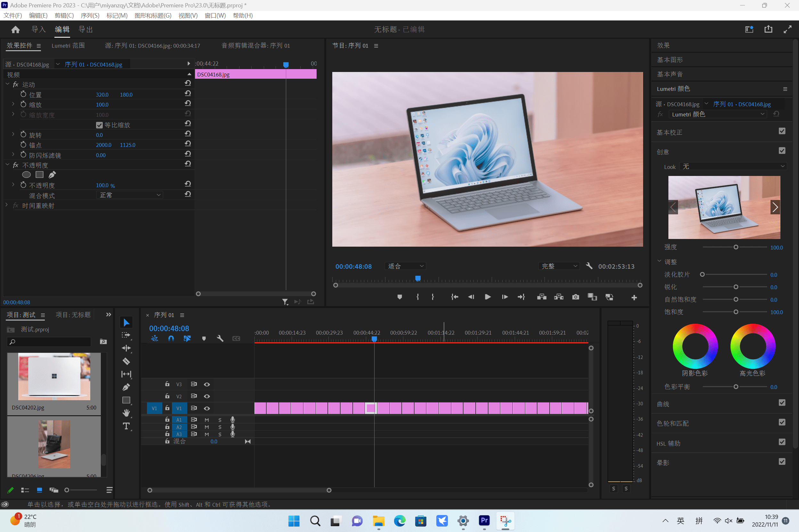Viewport: 799px width, 532px height.
Task: Select the Type tool
Action: pyautogui.click(x=126, y=426)
